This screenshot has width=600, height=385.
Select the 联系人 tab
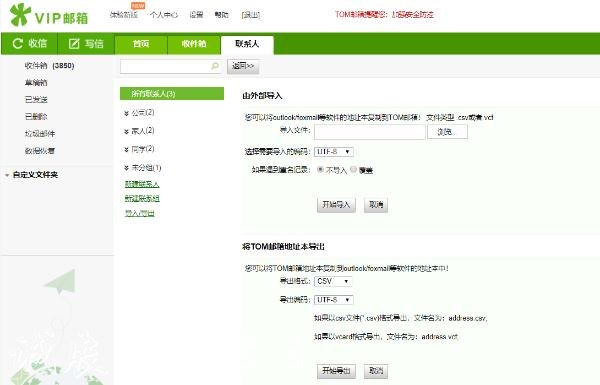pos(247,44)
